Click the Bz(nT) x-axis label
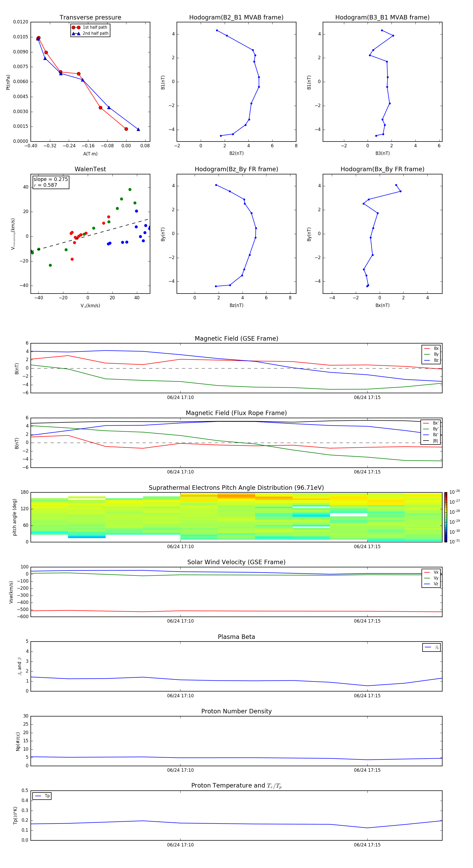473x868 pixels. pos(236,306)
